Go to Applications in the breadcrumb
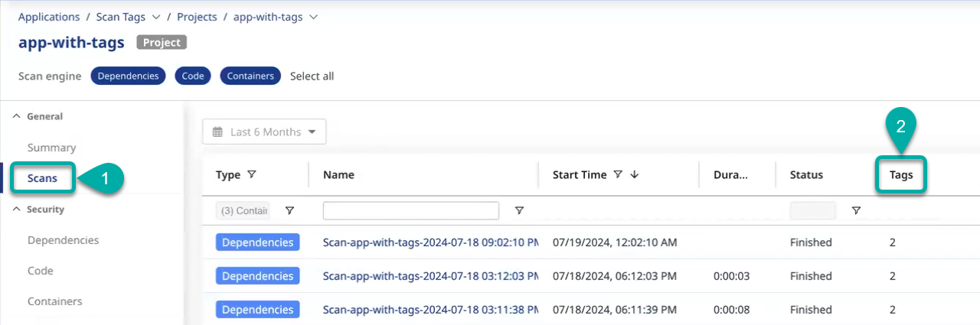 pyautogui.click(x=49, y=17)
